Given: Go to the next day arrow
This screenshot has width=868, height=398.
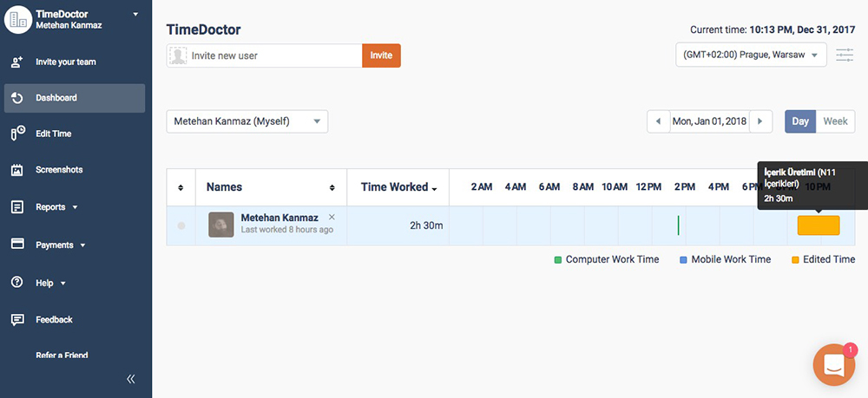Looking at the screenshot, I should tap(760, 121).
